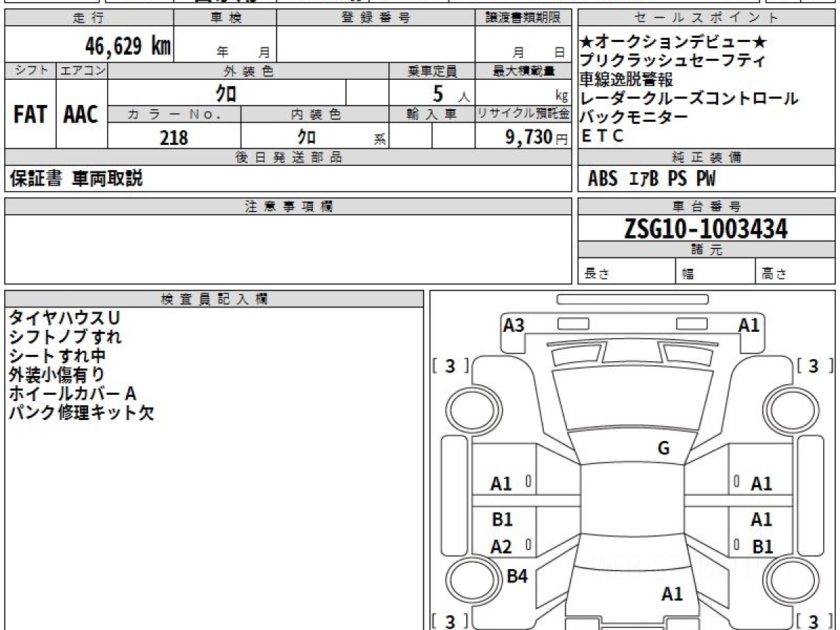The width and height of the screenshot is (840, 630).
Task: Select the FAT shift type cell
Action: click(30, 114)
